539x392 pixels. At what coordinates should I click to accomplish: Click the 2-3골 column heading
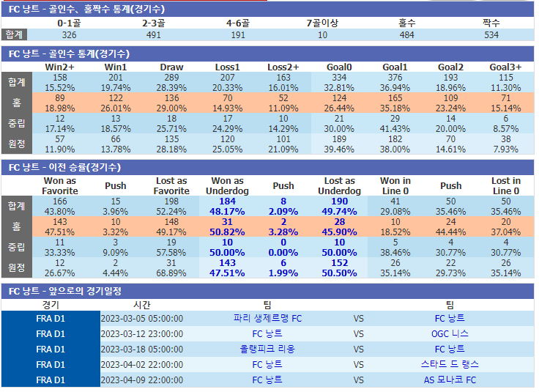tap(154, 23)
